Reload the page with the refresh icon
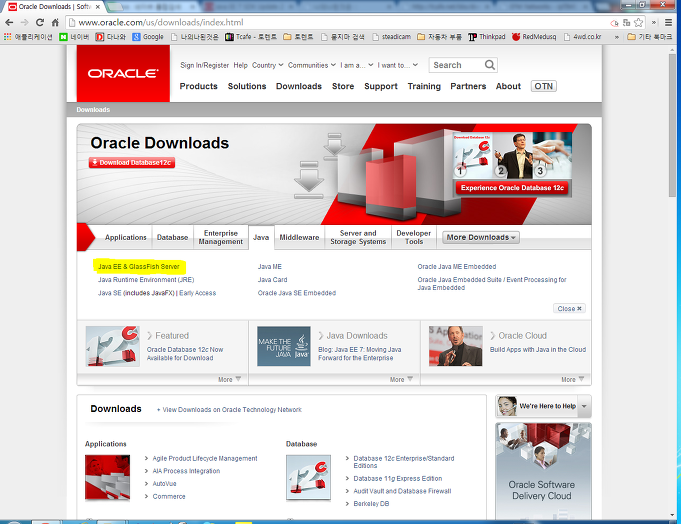The height and width of the screenshot is (524, 681). (40, 23)
